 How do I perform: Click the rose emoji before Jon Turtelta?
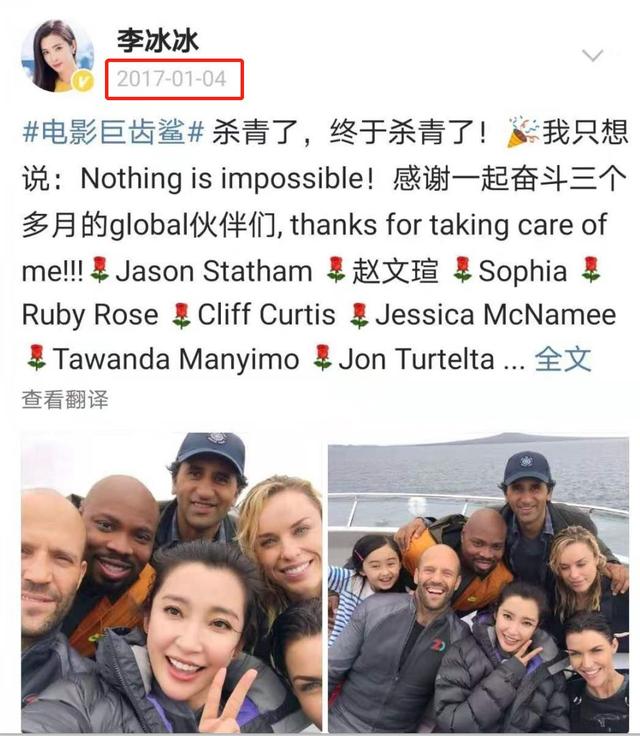pyautogui.click(x=323, y=358)
